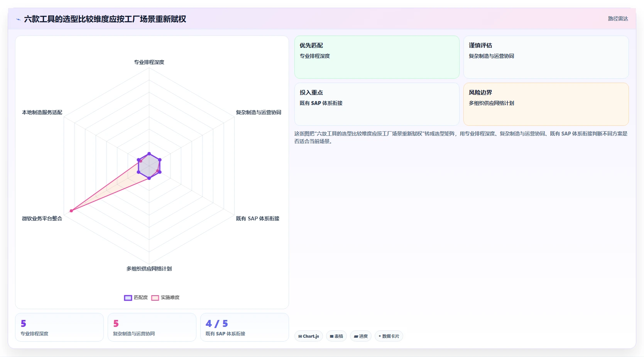The height and width of the screenshot is (357, 644).
Task: Open the 风险边界 card
Action: [x=546, y=104]
